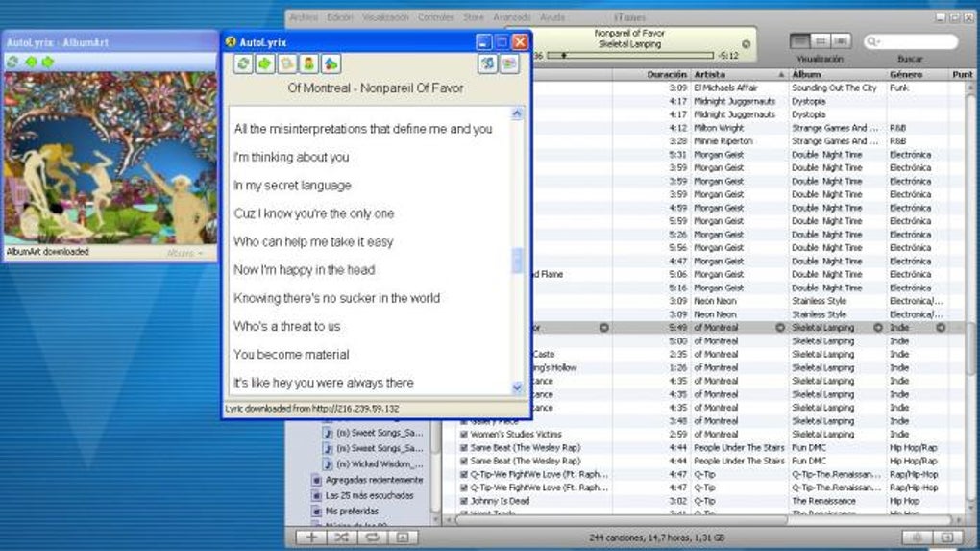Uncheck first 'Q-Tip-We FightWe Love' checkbox
The height and width of the screenshot is (551, 980).
(464, 475)
